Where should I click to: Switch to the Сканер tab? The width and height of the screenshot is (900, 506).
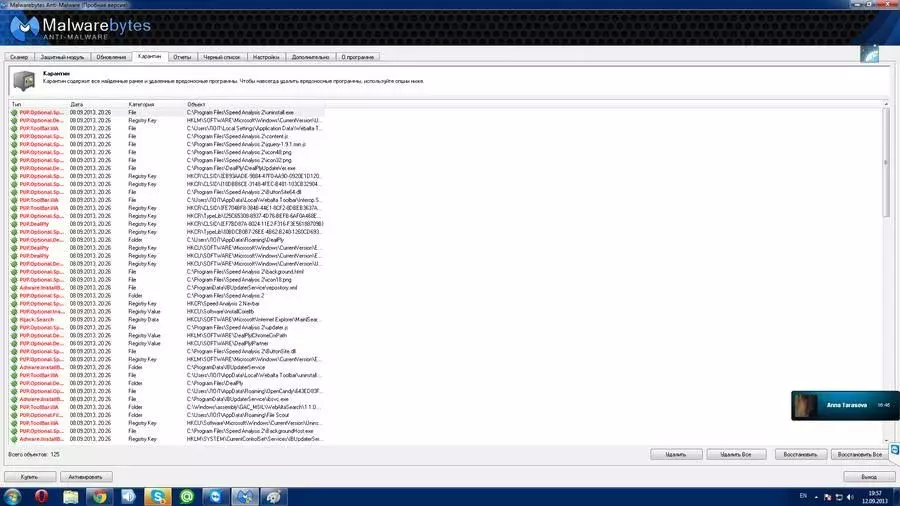[x=19, y=57]
